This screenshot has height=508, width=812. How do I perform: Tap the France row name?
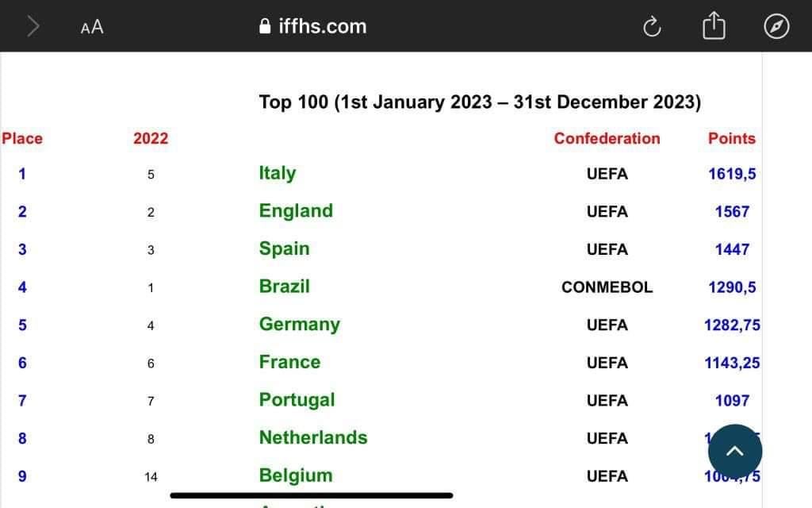(290, 362)
